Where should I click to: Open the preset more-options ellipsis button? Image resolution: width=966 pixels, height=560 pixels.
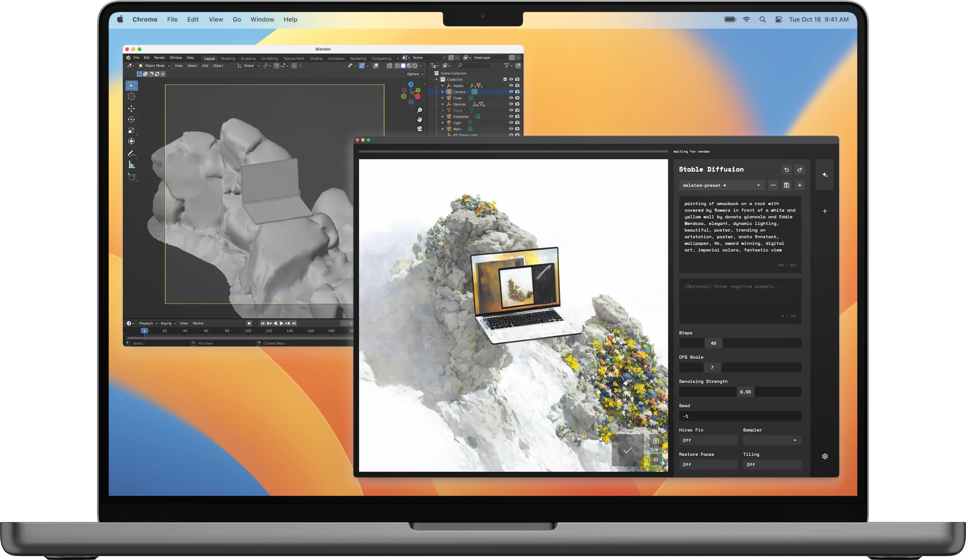coord(773,185)
